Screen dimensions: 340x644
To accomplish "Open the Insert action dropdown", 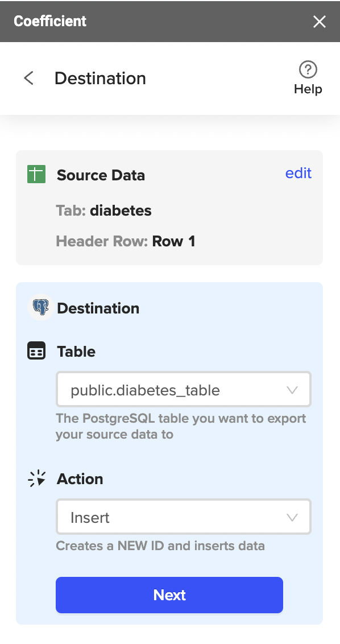I will coord(184,517).
